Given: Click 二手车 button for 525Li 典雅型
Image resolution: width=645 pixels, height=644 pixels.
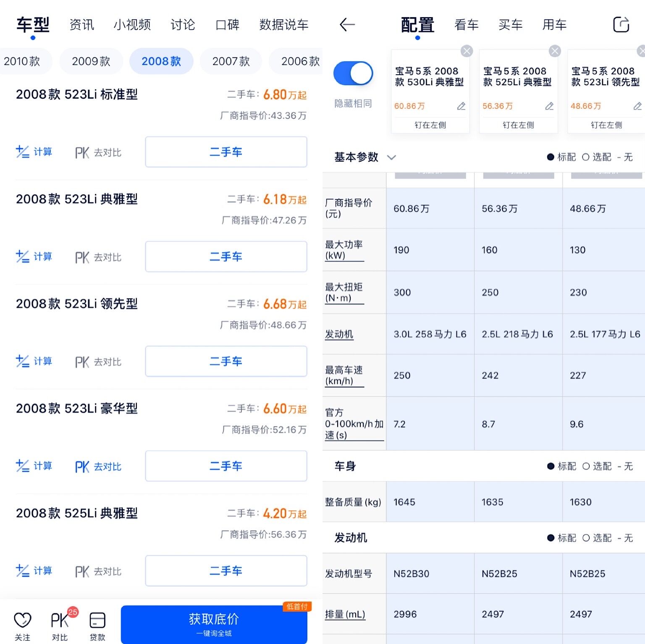Looking at the screenshot, I should 226,571.
